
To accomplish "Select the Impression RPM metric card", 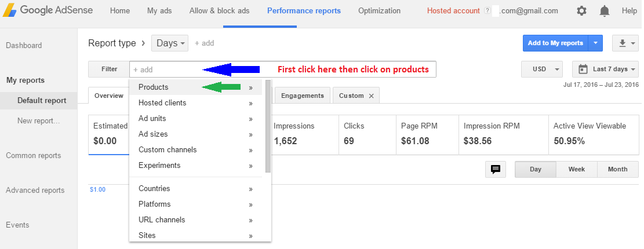I will point(504,134).
